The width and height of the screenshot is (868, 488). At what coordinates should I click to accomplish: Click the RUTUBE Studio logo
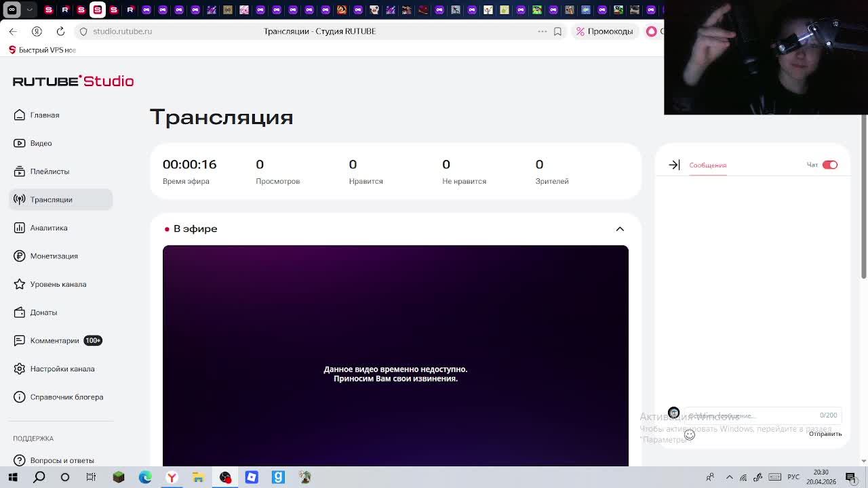point(73,81)
